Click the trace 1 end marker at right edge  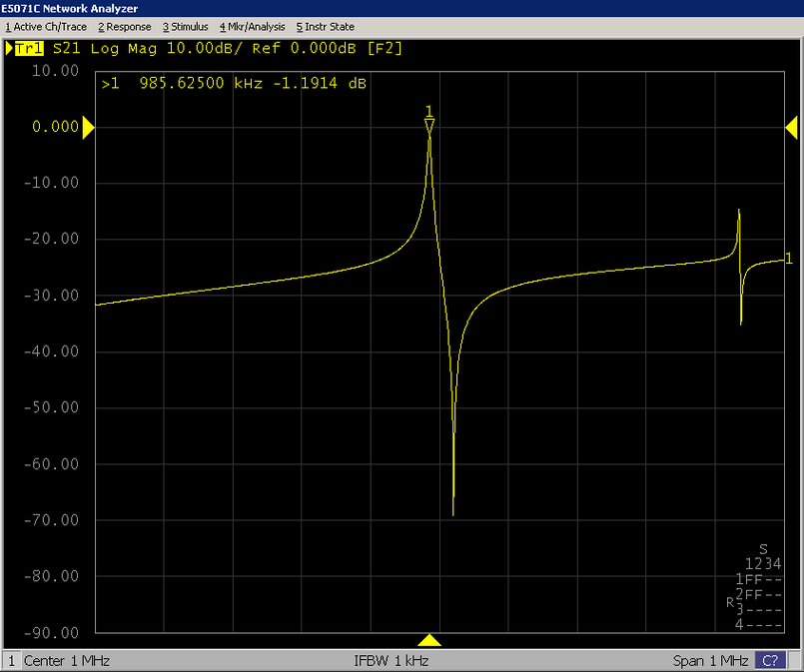(x=789, y=259)
